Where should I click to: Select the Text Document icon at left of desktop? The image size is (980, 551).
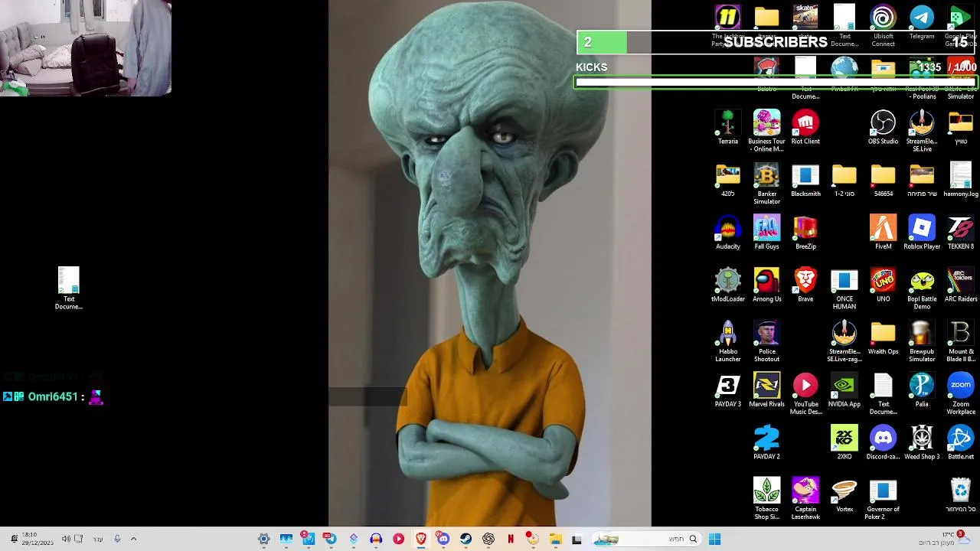click(x=68, y=289)
